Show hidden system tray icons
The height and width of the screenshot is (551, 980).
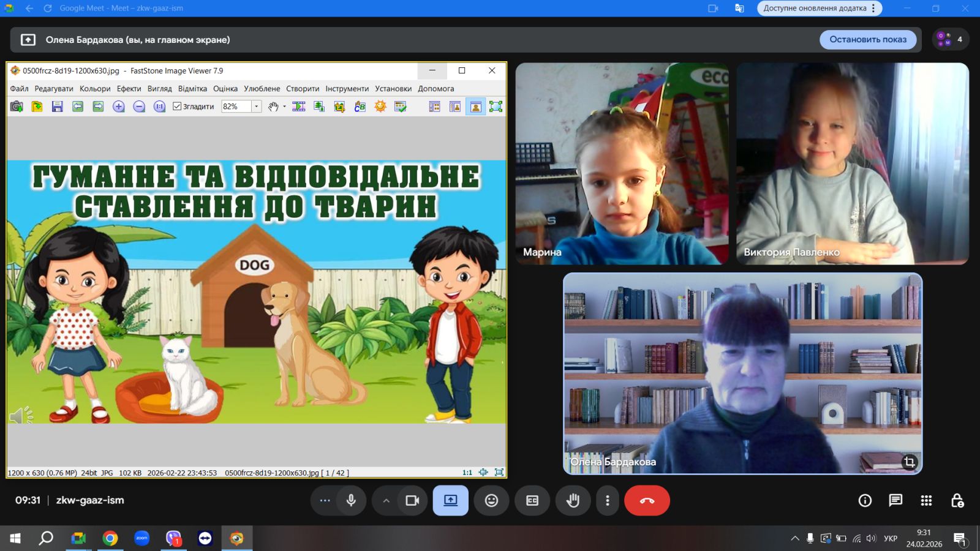coord(795,539)
